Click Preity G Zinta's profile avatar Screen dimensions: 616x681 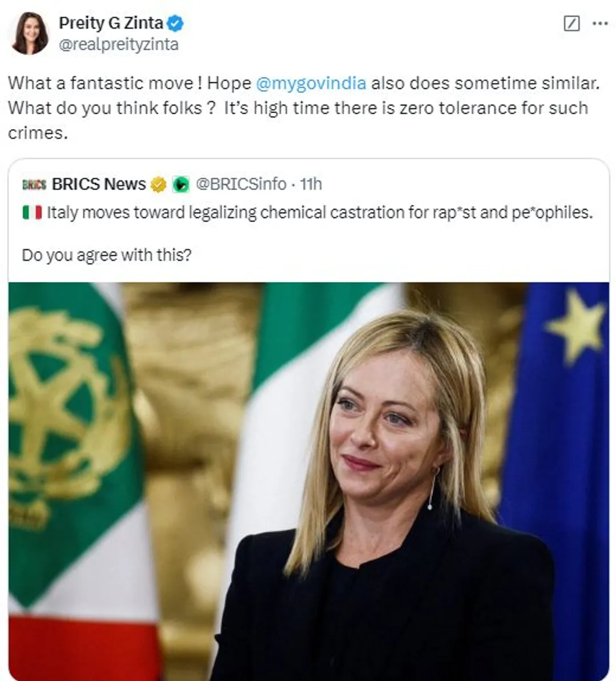tap(30, 34)
